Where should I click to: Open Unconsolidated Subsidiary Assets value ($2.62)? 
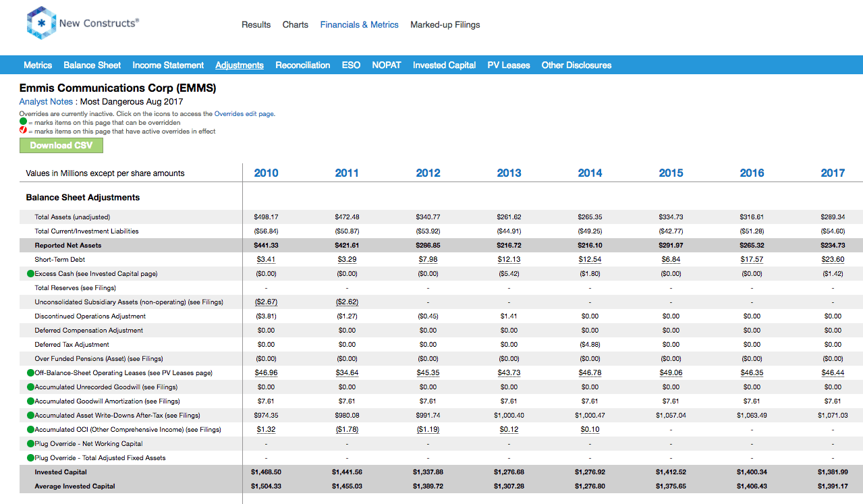347,302
